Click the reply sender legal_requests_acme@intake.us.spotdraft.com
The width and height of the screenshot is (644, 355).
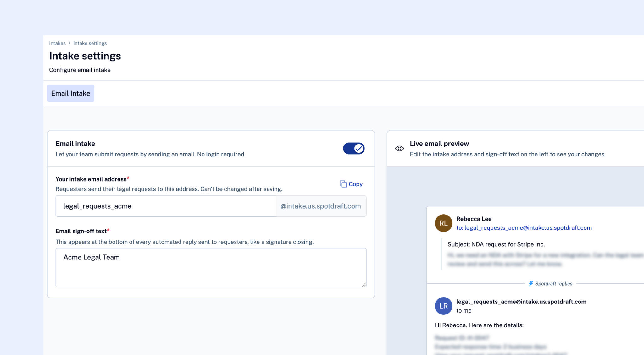click(521, 302)
